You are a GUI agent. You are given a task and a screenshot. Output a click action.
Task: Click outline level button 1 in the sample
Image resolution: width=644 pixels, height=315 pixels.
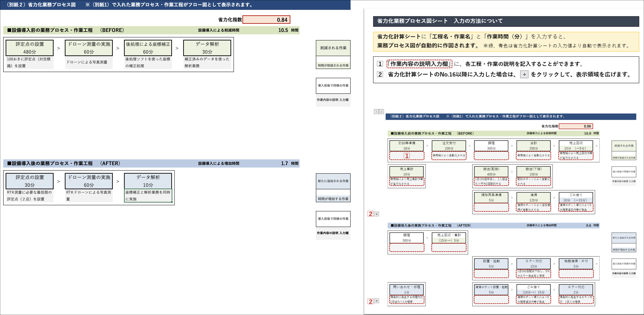point(376,112)
